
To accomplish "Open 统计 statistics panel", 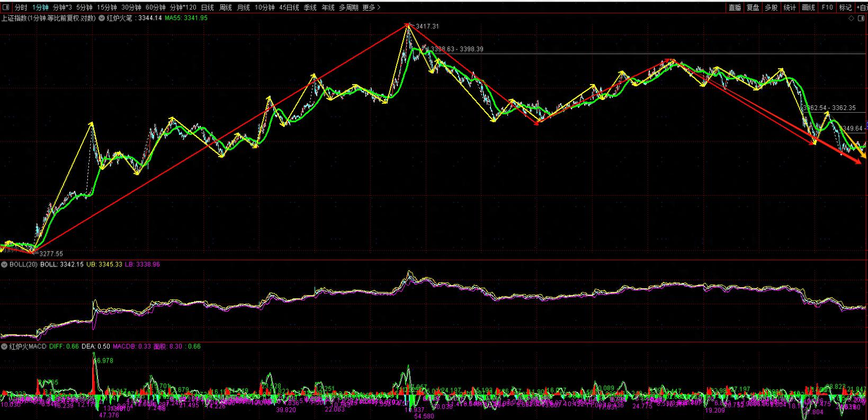I will [790, 7].
